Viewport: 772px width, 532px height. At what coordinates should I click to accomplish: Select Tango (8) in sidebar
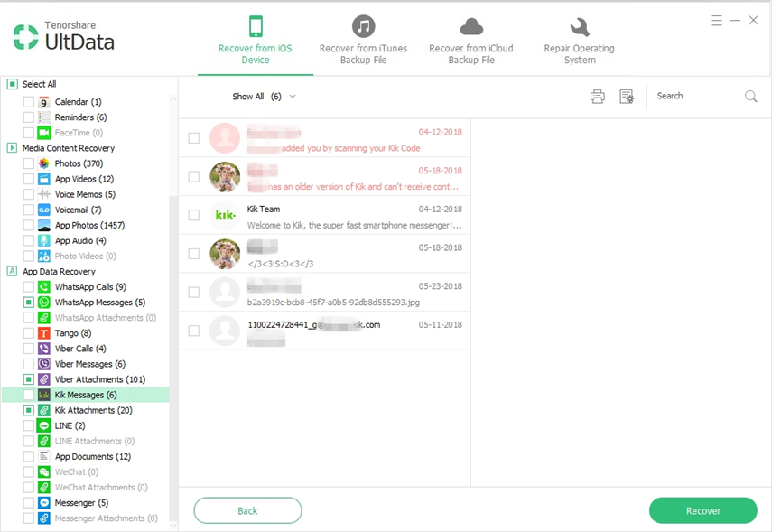(x=73, y=333)
